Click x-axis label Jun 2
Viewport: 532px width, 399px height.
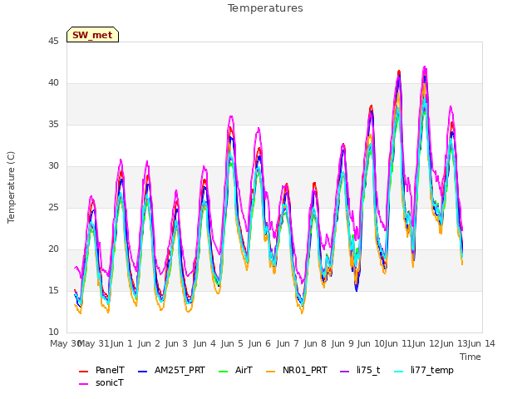point(149,343)
